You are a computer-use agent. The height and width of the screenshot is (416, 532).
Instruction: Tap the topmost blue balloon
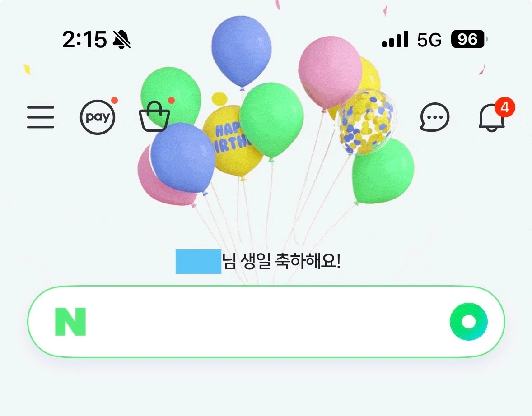click(x=242, y=51)
